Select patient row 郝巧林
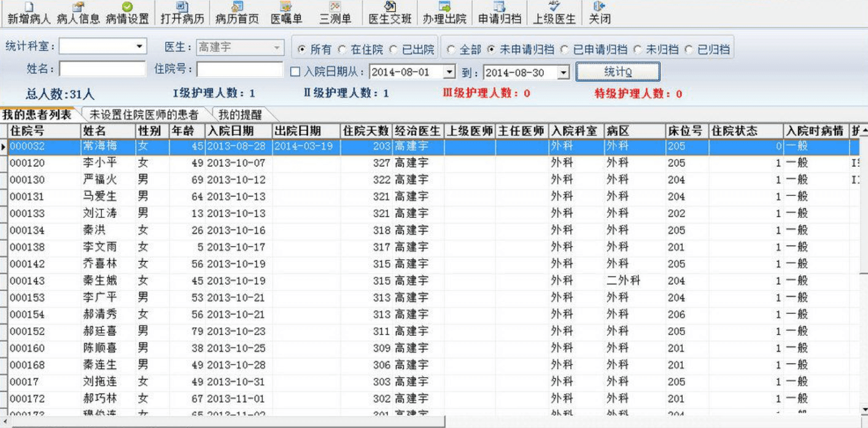 433,399
